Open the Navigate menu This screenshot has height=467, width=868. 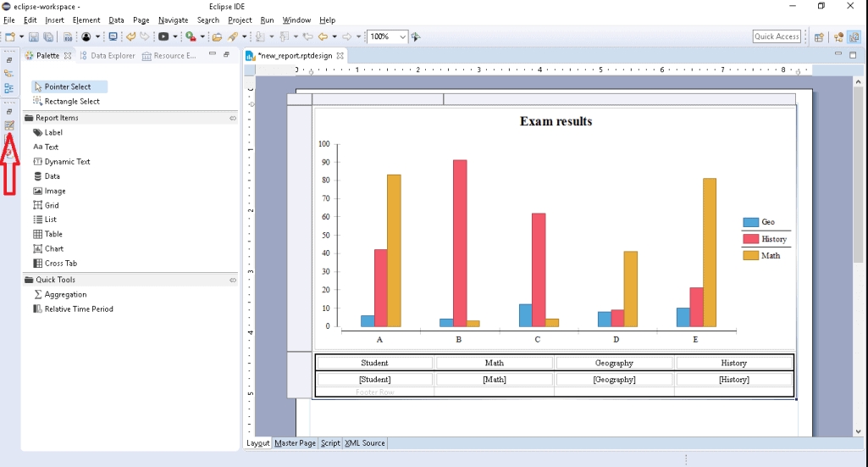[173, 19]
